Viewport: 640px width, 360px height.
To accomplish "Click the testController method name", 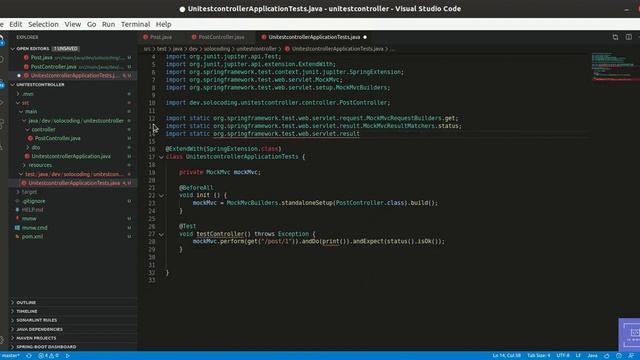I will click(220, 234).
